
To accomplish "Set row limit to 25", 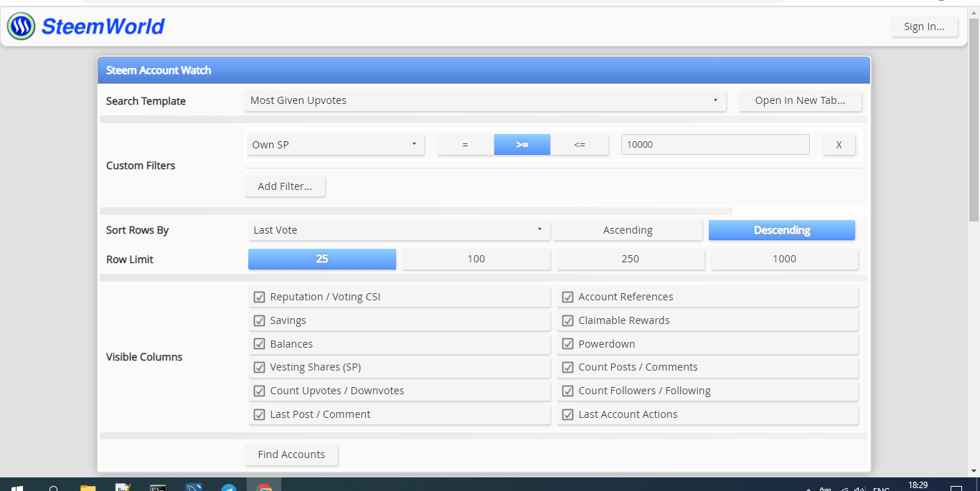I will pos(322,259).
